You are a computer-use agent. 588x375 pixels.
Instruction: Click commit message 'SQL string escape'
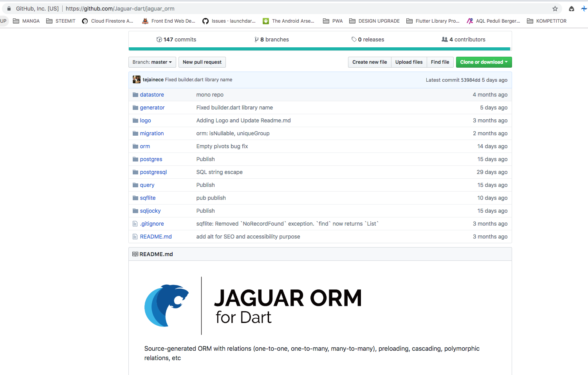pyautogui.click(x=219, y=172)
